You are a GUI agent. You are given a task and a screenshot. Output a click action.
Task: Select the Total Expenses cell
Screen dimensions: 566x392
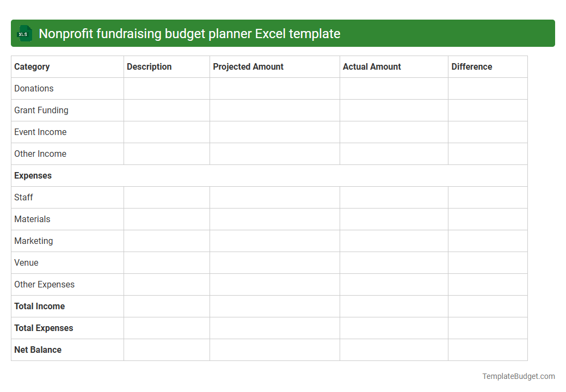(x=44, y=328)
